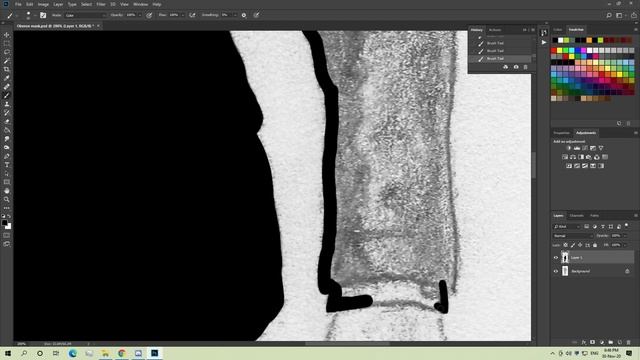The width and height of the screenshot is (640, 360).
Task: Open the Flow slider dropdown
Action: [182, 15]
